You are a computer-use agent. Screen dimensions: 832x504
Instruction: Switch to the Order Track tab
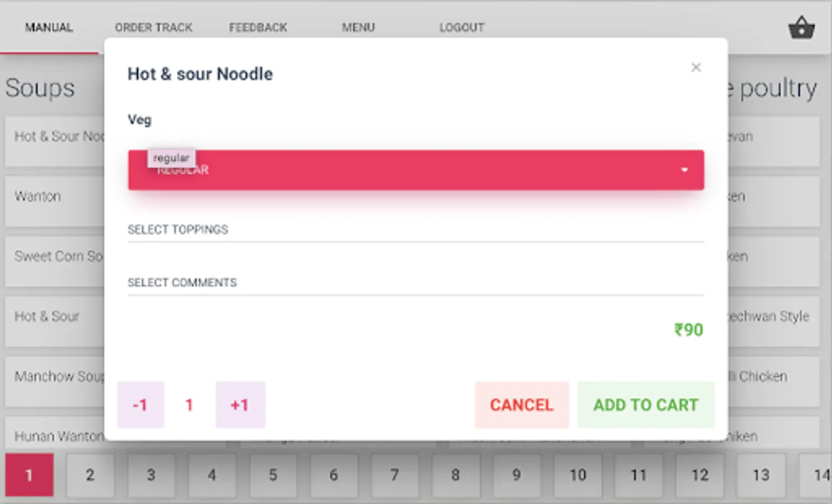[x=153, y=27]
